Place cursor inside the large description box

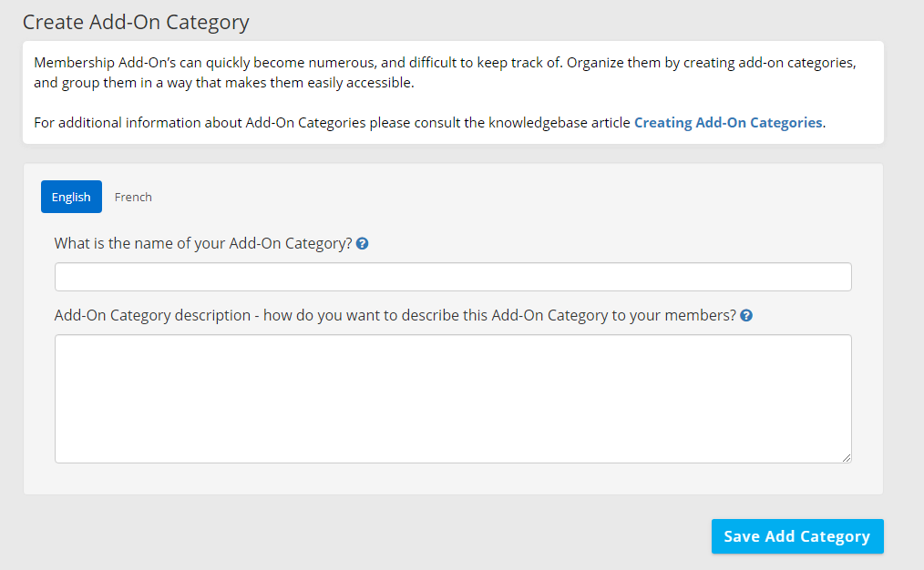click(453, 399)
